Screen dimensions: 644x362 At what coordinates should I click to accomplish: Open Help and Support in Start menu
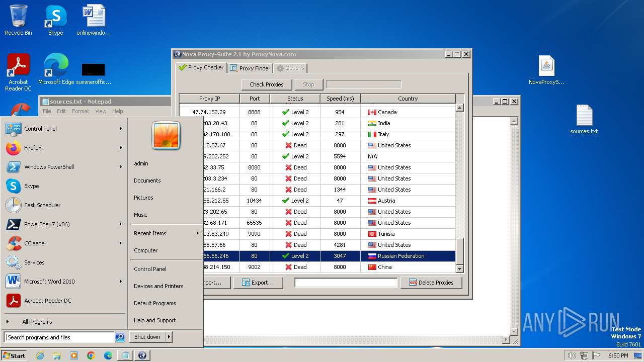point(166,320)
